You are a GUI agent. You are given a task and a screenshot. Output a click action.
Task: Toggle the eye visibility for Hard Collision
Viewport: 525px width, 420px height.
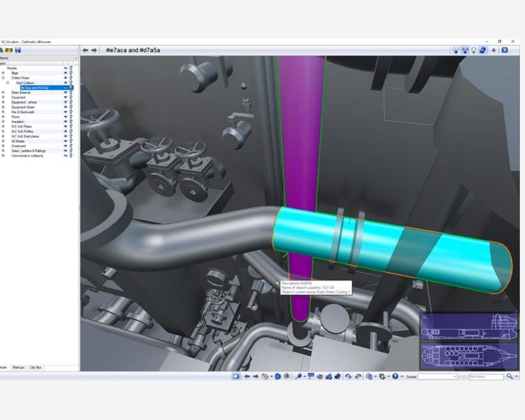(x=65, y=83)
